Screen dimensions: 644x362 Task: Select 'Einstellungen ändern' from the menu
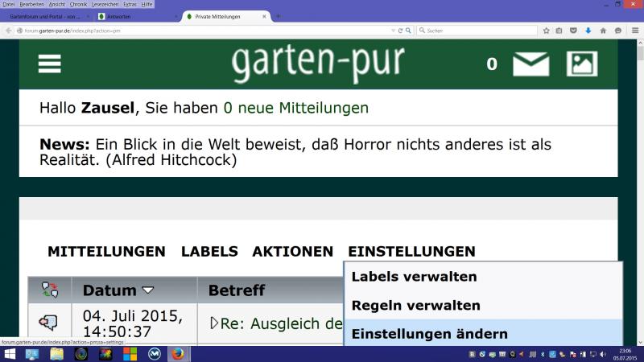pyautogui.click(x=429, y=334)
